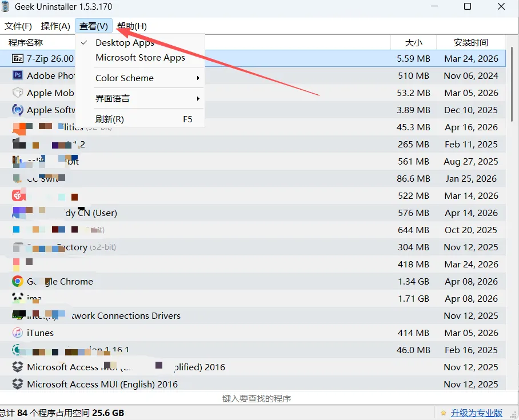
Task: Close the open 查看(V) menu
Action: [x=94, y=26]
